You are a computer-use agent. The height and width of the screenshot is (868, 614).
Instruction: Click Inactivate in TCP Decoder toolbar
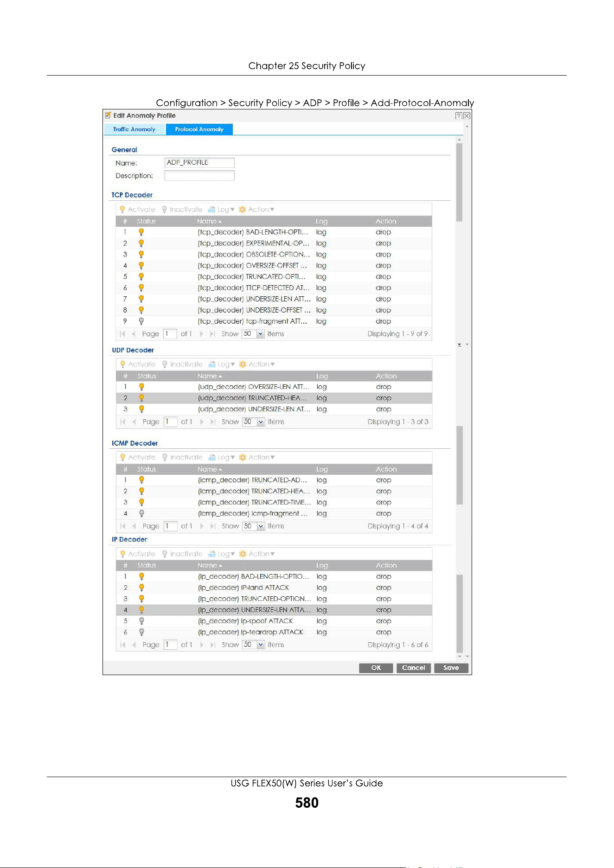click(x=182, y=210)
